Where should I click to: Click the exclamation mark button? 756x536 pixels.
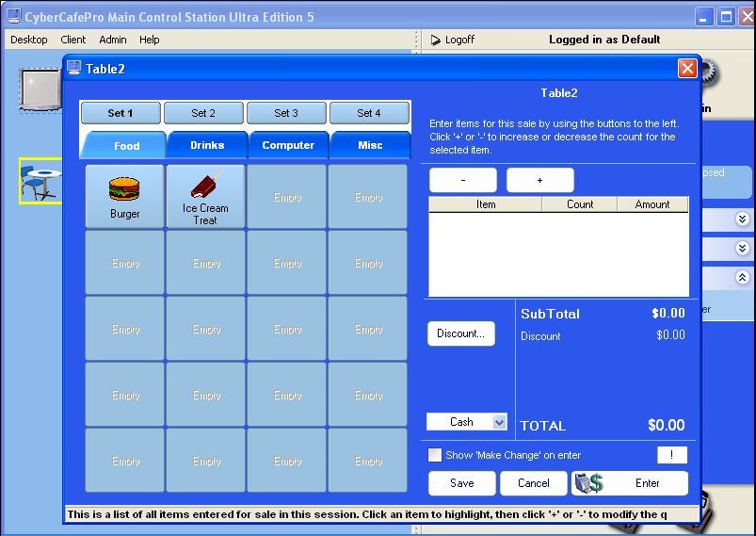pos(671,455)
